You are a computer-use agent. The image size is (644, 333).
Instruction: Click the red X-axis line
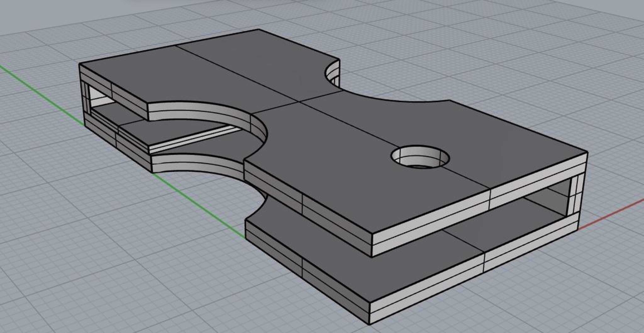(x=611, y=215)
